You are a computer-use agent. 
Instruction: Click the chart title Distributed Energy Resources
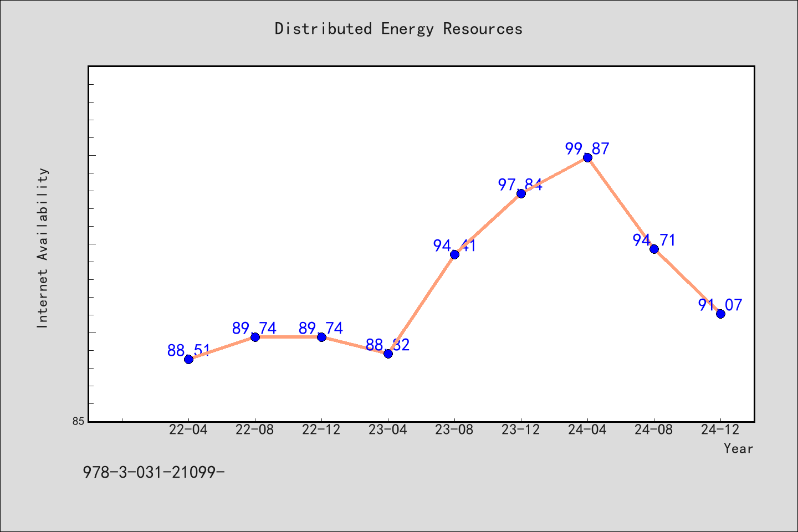click(x=398, y=29)
